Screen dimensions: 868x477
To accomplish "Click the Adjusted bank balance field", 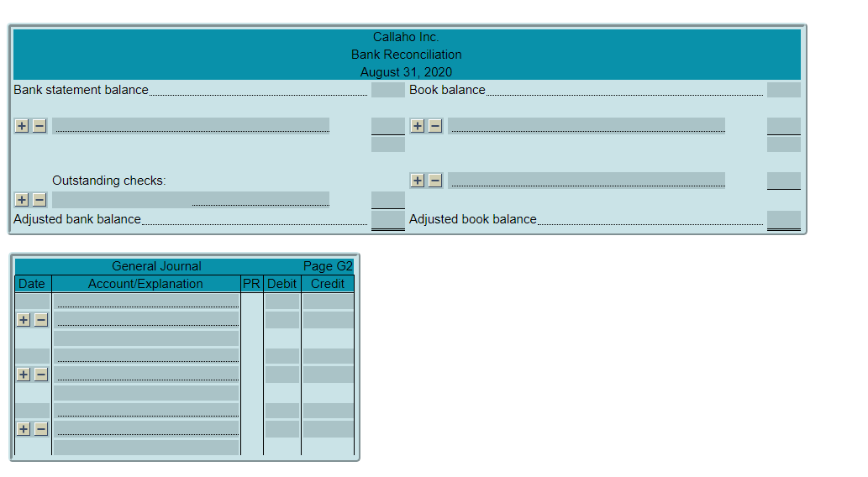I will (388, 220).
